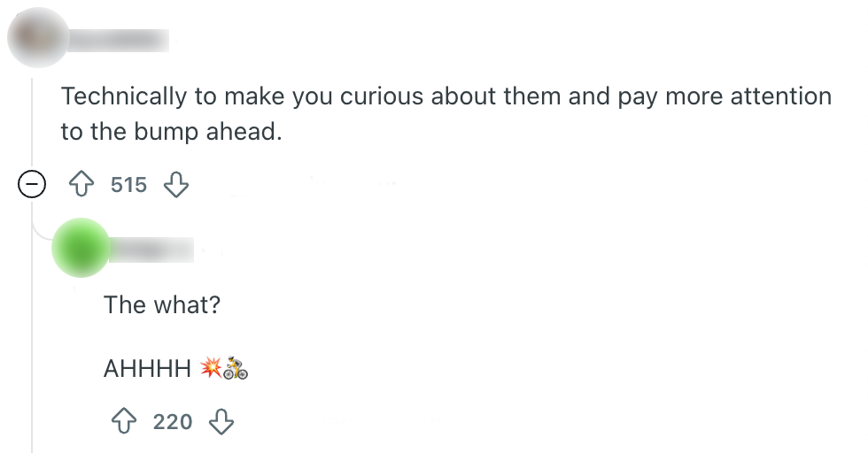
Task: Click the "The what?" reply text
Action: click(x=162, y=305)
